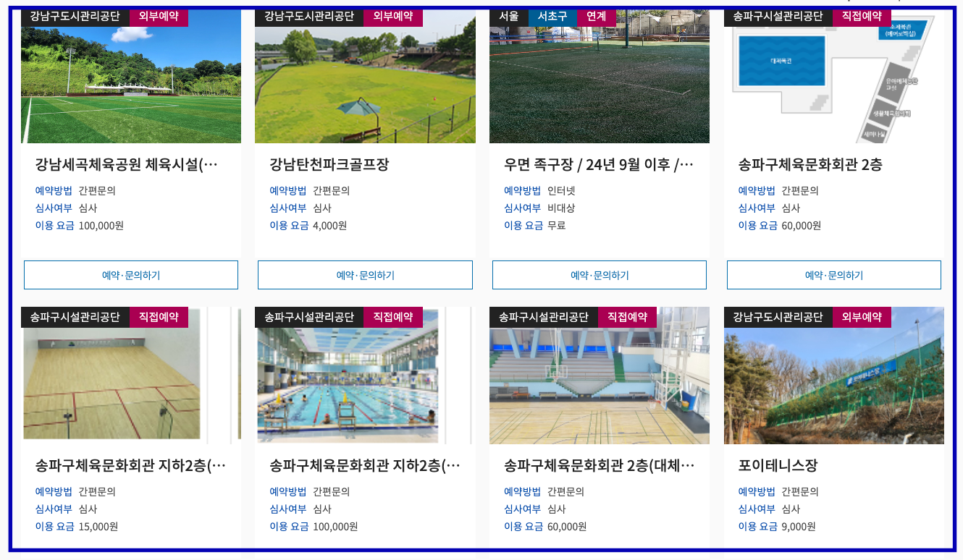Click 송파구시설관리공단 label on squash court card
This screenshot has width=963, height=560.
point(75,317)
